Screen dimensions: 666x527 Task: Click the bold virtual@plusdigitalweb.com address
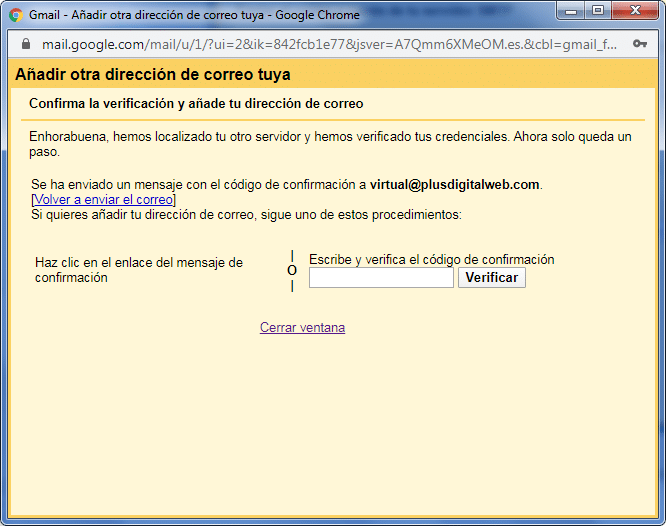(455, 185)
